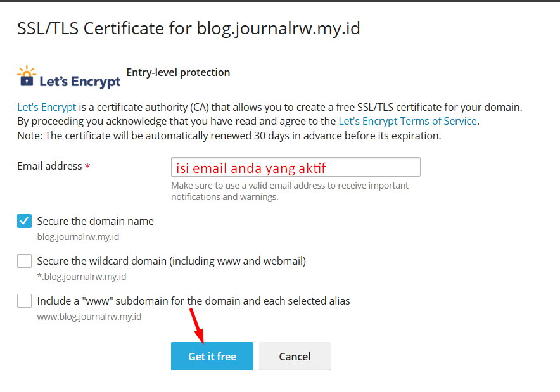Click the red arrow annotation above the button
This screenshot has height=392, width=560.
[197, 326]
